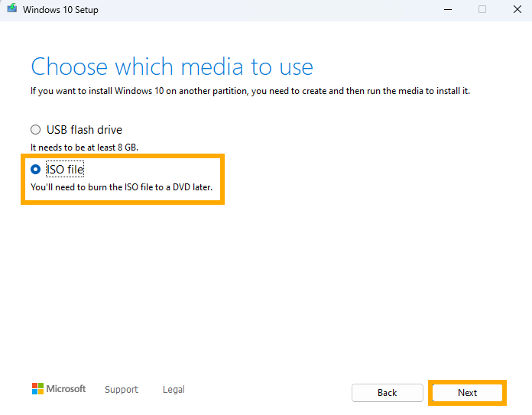Click the "another partition" instruction sentence
532x415 pixels.
tap(250, 91)
